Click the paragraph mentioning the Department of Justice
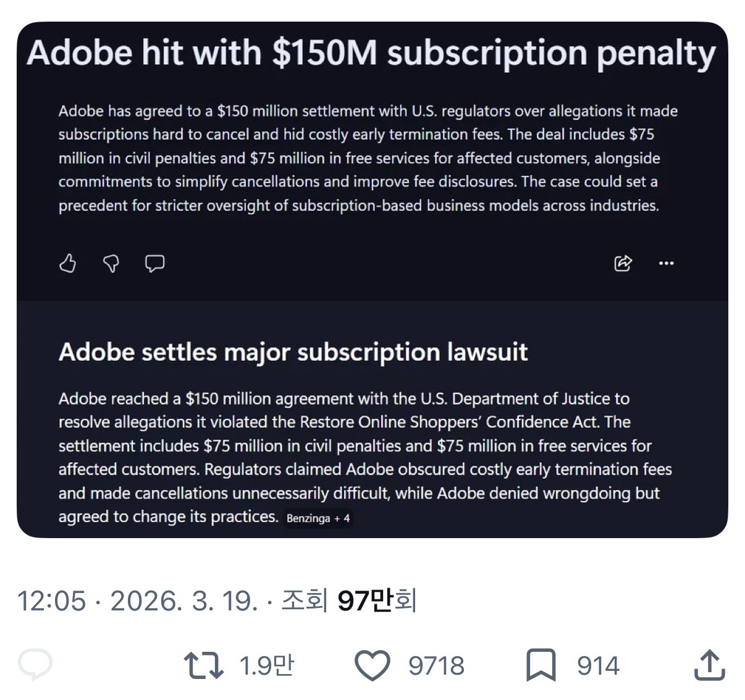745x700 pixels. coord(364,457)
